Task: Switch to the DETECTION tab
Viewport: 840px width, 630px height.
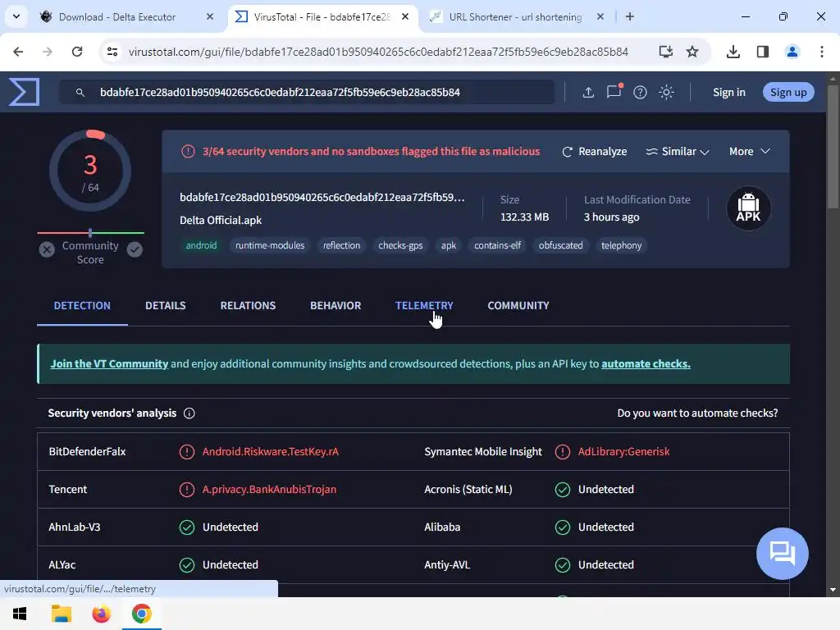Action: 82,306
